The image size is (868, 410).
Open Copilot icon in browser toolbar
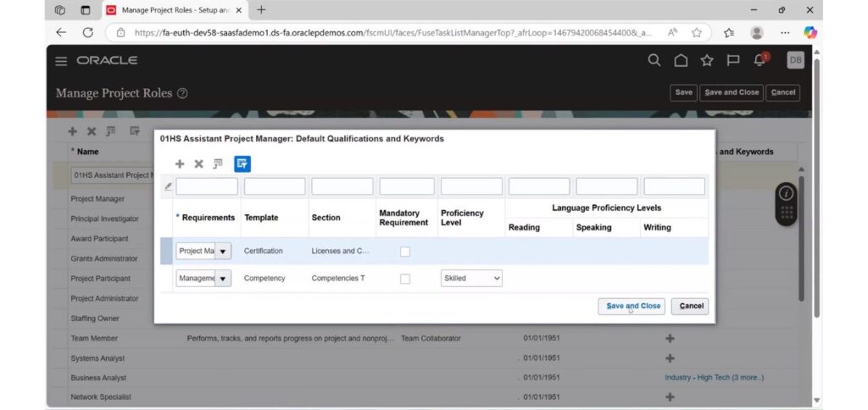click(x=810, y=33)
